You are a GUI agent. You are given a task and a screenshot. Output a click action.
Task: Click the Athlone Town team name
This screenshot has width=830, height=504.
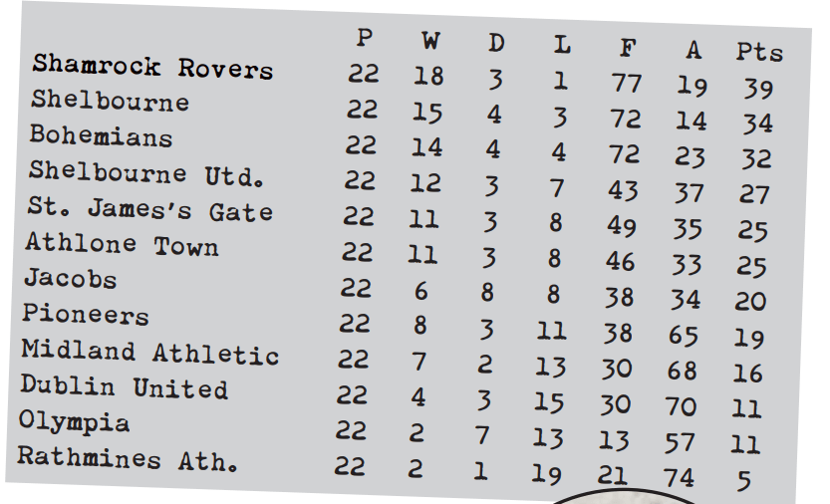coord(122,245)
